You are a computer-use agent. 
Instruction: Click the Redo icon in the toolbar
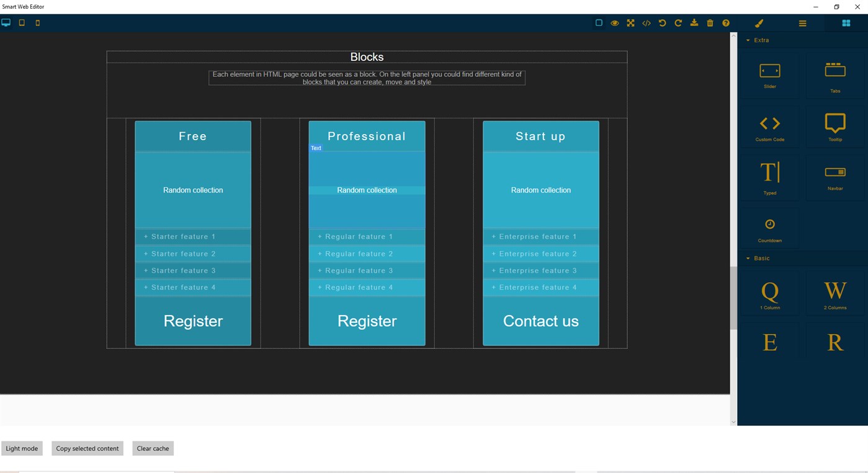[x=678, y=23]
